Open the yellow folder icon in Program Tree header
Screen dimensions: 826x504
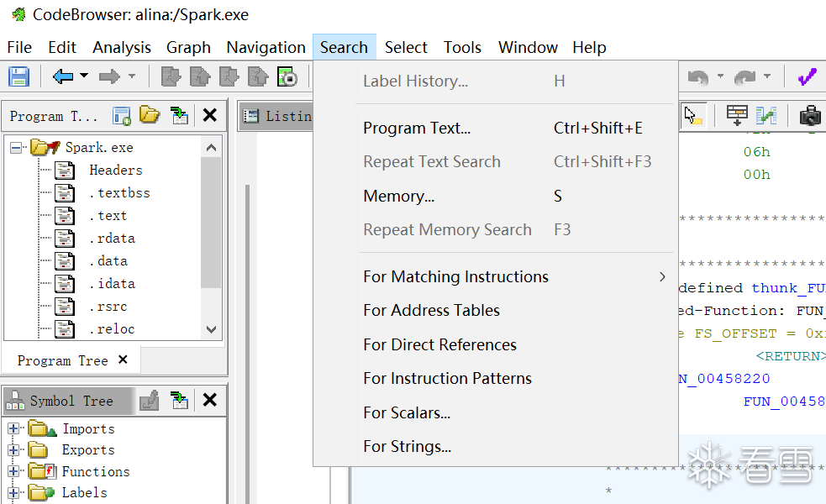tap(150, 116)
